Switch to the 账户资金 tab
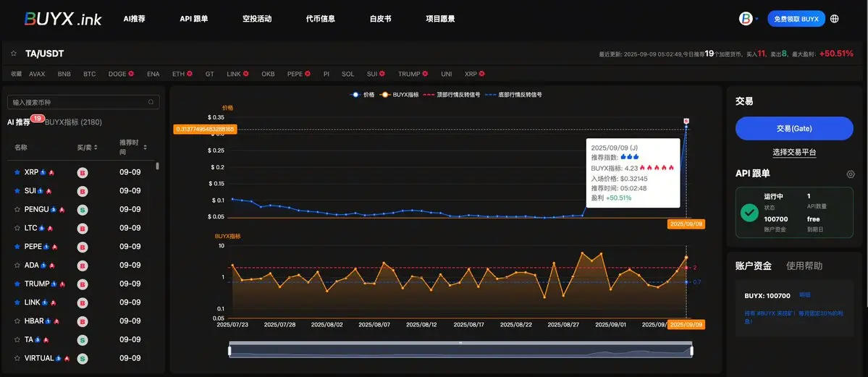Viewport: 868px width, 377px height. (x=754, y=266)
